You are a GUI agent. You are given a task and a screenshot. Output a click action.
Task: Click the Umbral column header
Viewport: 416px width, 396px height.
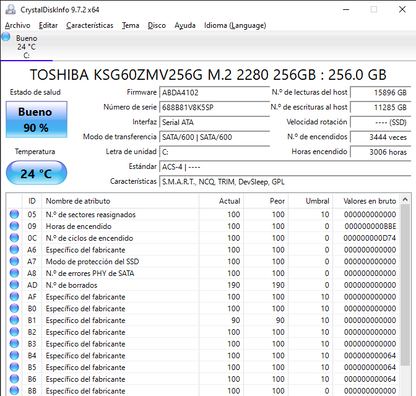[x=311, y=201]
